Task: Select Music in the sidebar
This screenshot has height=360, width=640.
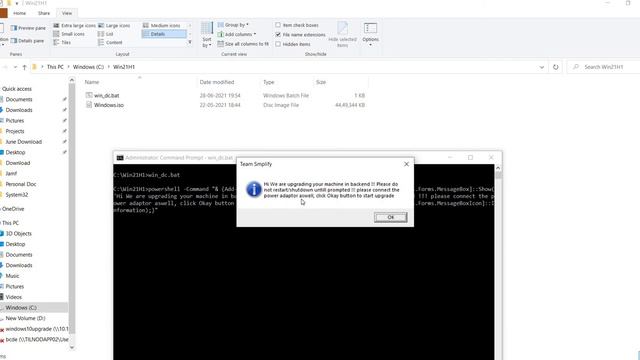Action: click(x=12, y=276)
